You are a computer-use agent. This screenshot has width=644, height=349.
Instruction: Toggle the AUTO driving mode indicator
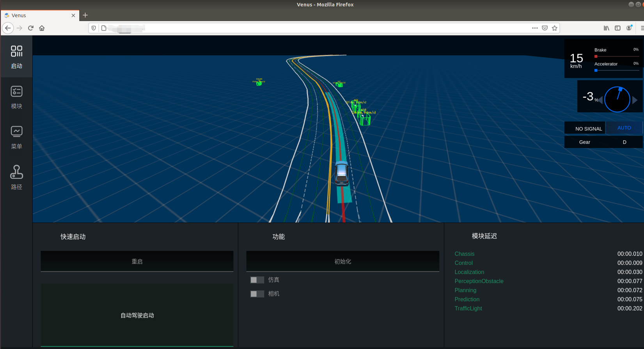624,128
